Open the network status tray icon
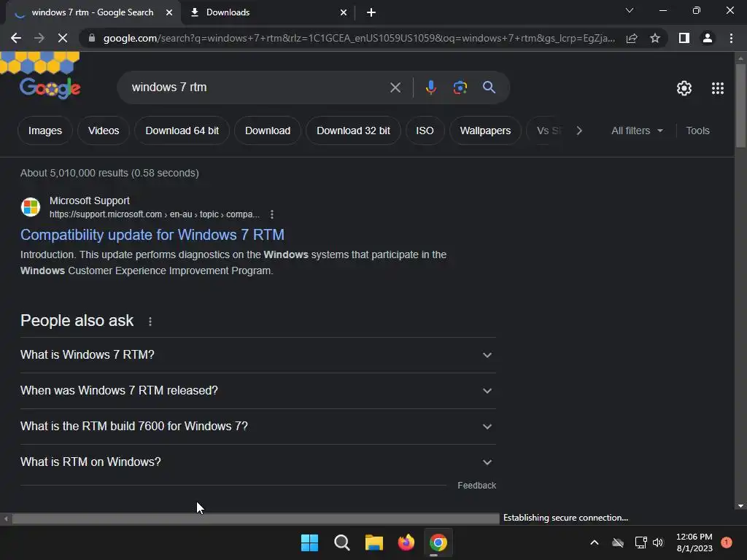Viewport: 747px width, 560px height. coord(640,542)
